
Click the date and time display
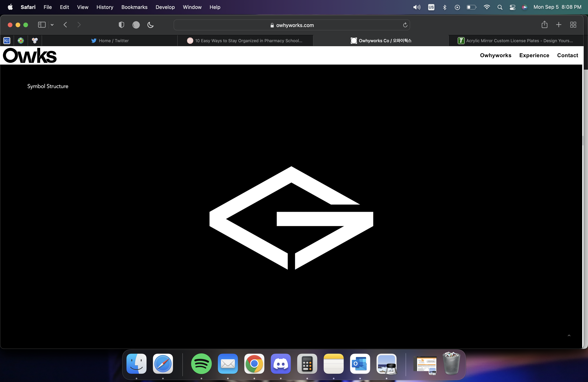[557, 7]
